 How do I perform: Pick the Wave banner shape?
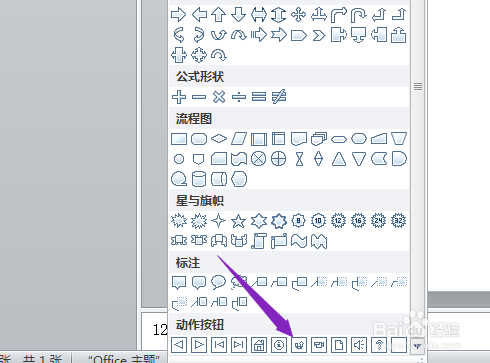coord(299,241)
